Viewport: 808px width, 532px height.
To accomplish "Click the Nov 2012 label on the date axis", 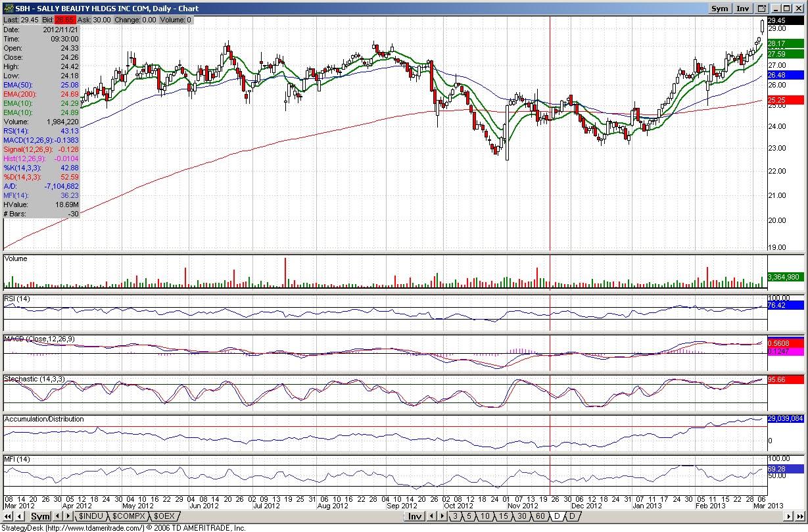I will [523, 506].
